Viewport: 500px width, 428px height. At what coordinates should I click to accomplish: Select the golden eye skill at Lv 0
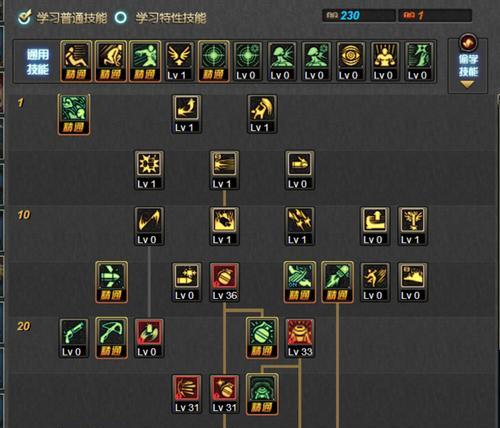350,61
